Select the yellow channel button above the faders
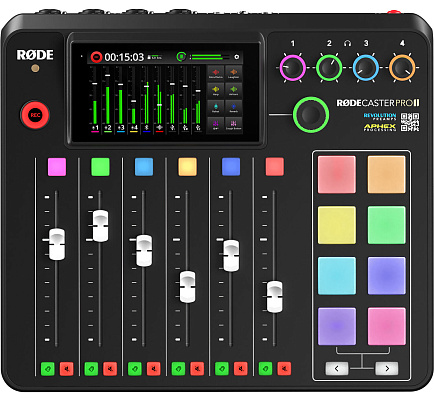 pyautogui.click(x=188, y=167)
